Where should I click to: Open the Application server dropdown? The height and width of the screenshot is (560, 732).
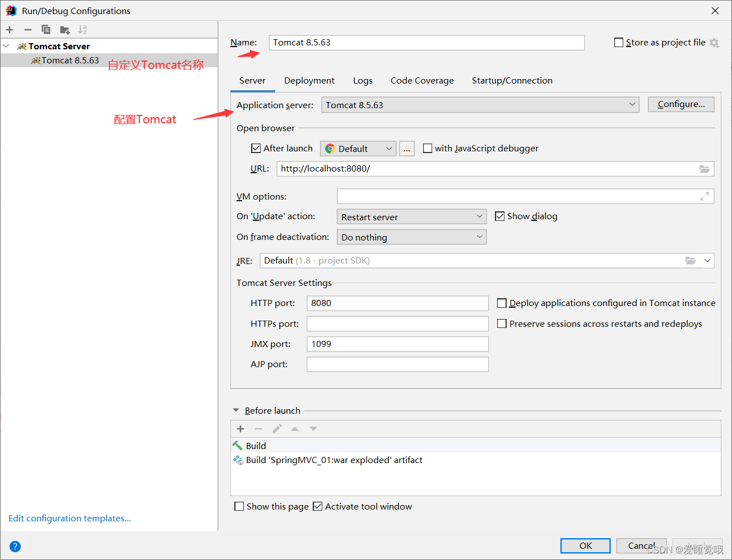point(480,105)
